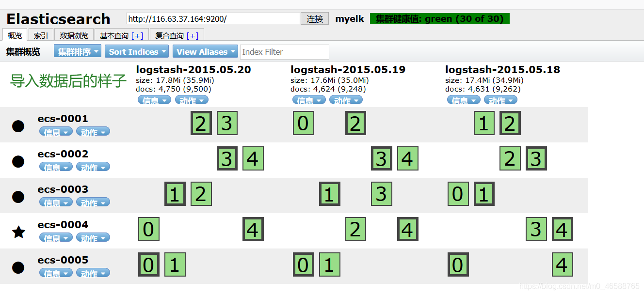Expand the View Aliases dropdown
The height and width of the screenshot is (295, 644).
click(205, 51)
